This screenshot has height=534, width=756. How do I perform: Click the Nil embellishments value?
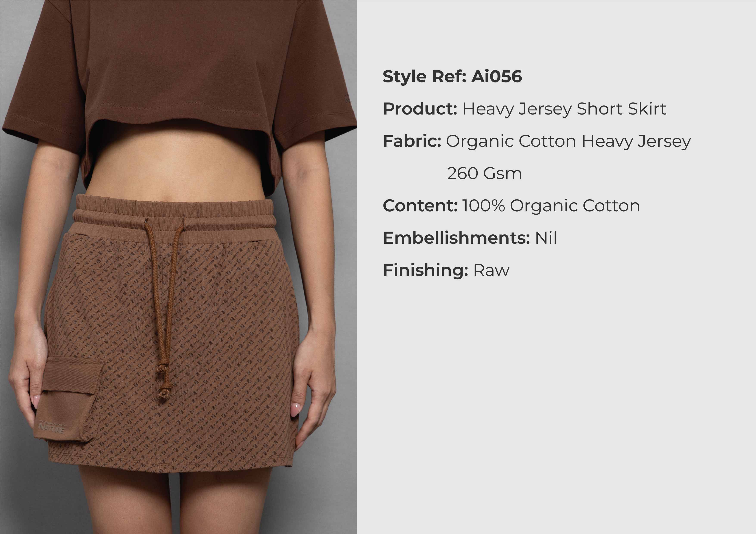(546, 238)
